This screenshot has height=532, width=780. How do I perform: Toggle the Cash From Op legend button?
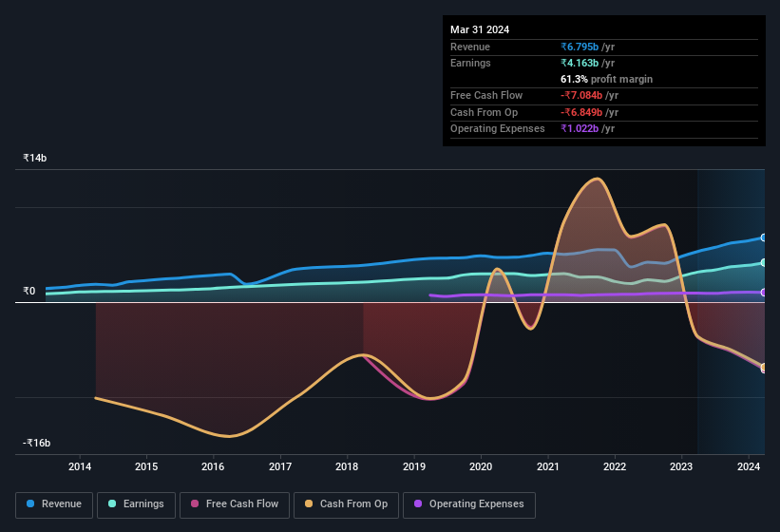(x=346, y=504)
